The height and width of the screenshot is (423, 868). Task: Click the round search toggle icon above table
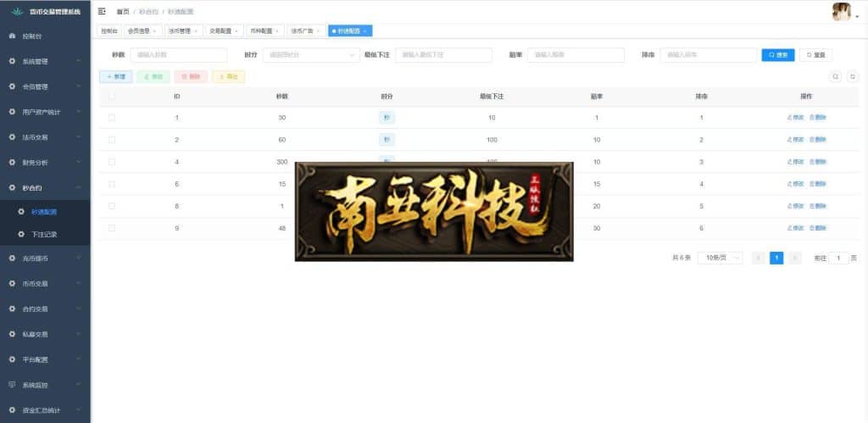835,77
